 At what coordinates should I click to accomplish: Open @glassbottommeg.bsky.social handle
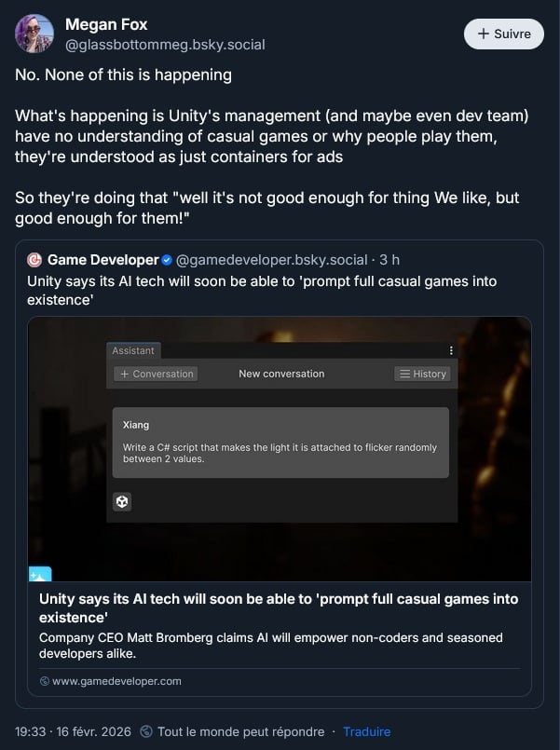165,45
